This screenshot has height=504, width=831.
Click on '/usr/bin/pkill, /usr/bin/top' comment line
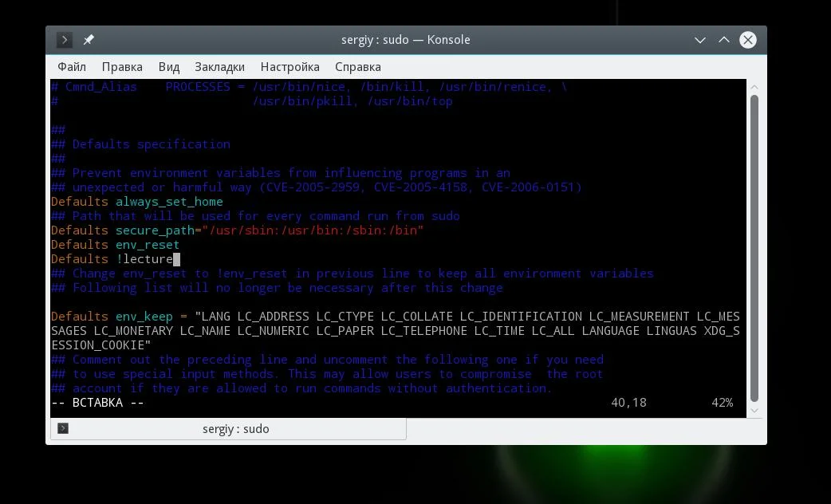coord(352,101)
